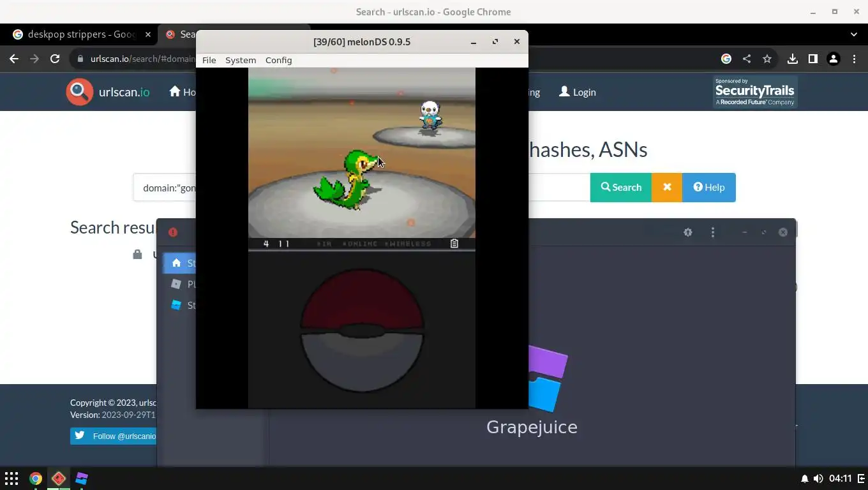Select the home item in Grapejuice sidebar
The image size is (868, 490).
179,263
